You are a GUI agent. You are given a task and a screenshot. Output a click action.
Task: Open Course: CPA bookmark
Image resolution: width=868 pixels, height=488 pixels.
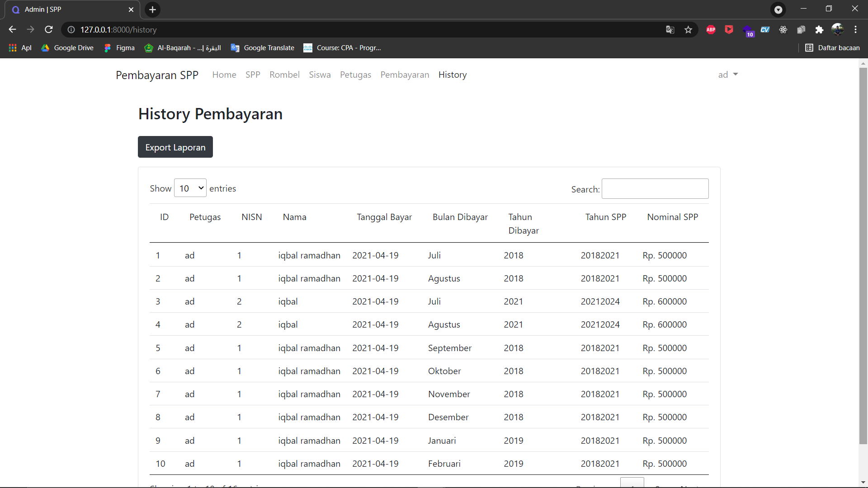pyautogui.click(x=342, y=47)
